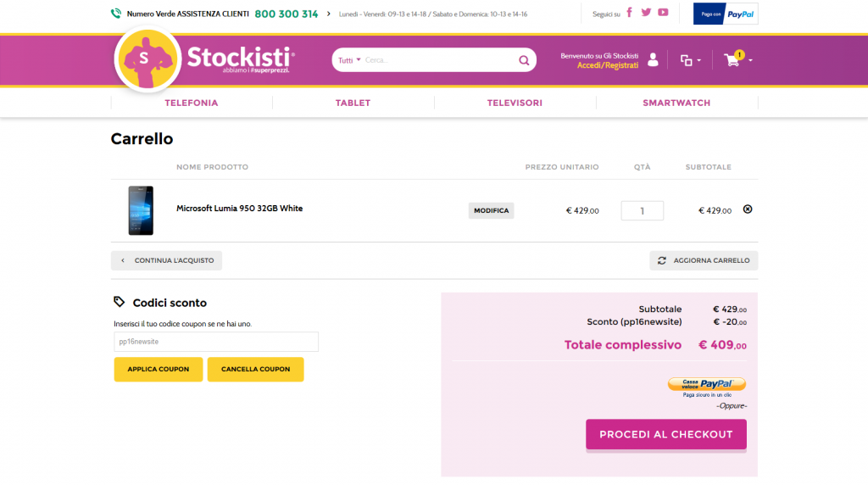The image size is (868, 485).
Task: Open the Televisori menu
Action: point(515,103)
